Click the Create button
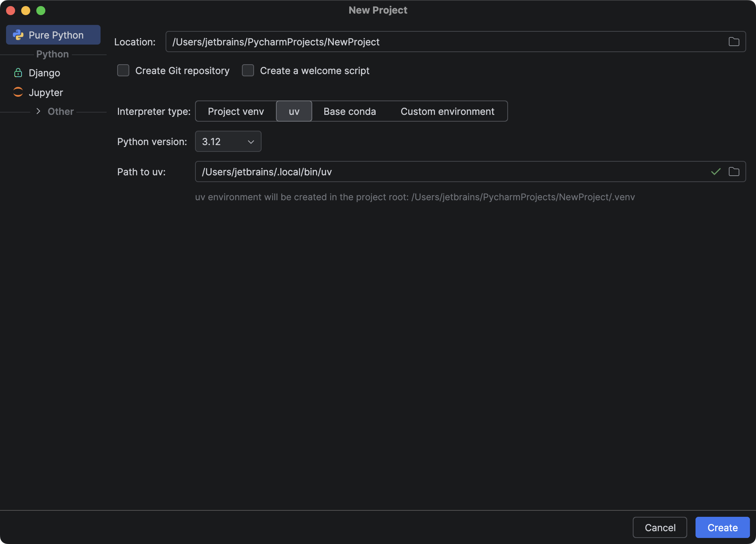756x544 pixels. (x=722, y=527)
